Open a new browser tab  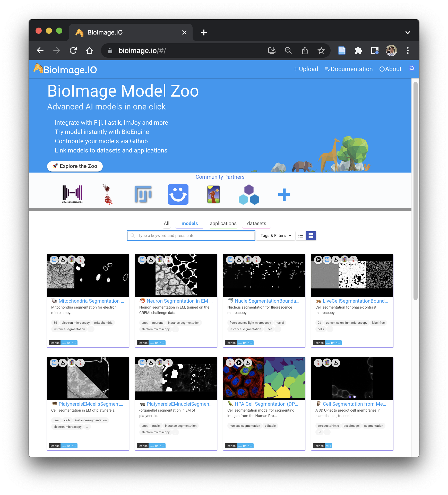pyautogui.click(x=204, y=32)
